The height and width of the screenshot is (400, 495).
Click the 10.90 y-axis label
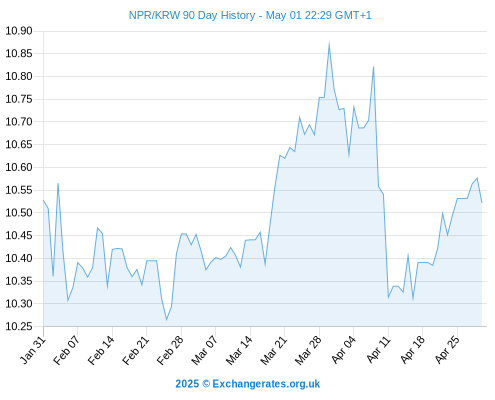point(19,31)
